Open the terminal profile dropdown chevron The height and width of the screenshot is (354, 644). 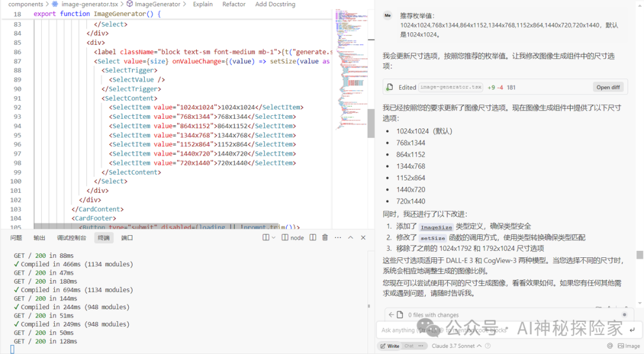pyautogui.click(x=273, y=237)
